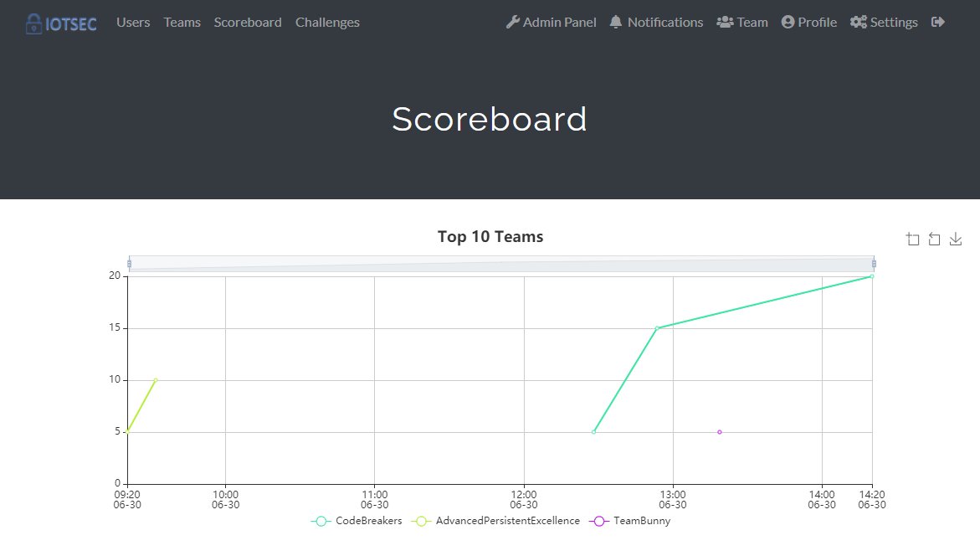Open the Team page
980x556 pixels.
click(x=741, y=23)
